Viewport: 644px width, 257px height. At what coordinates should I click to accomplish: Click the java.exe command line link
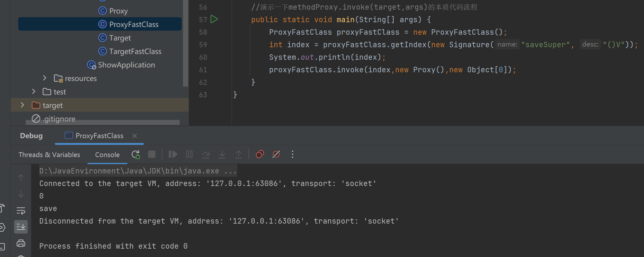[x=138, y=171]
